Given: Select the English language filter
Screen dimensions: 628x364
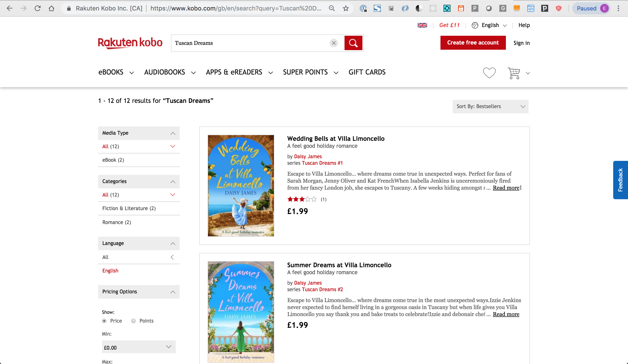Looking at the screenshot, I should 110,270.
